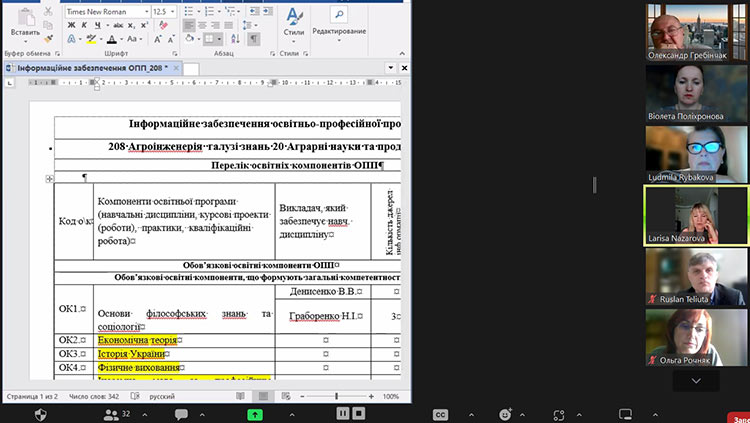This screenshot has width=750, height=423.
Task: Pause the Zoom recording
Action: coord(342,413)
